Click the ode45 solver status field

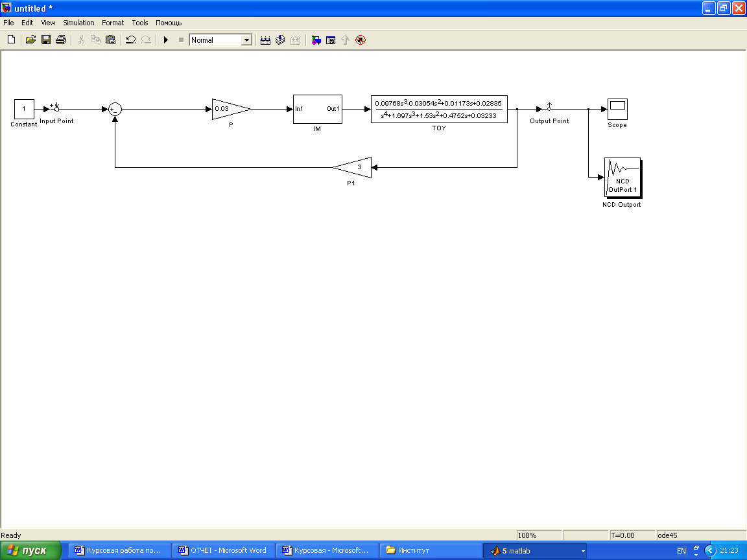coord(700,535)
